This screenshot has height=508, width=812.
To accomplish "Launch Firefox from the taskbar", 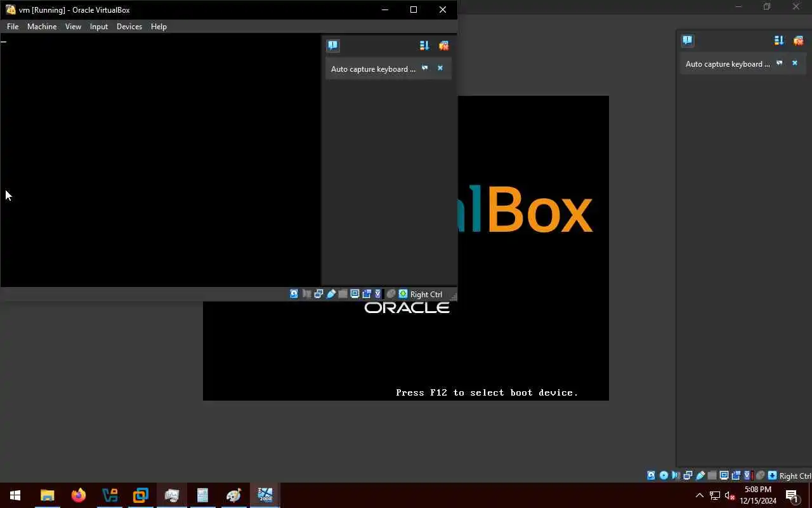I will 78,495.
